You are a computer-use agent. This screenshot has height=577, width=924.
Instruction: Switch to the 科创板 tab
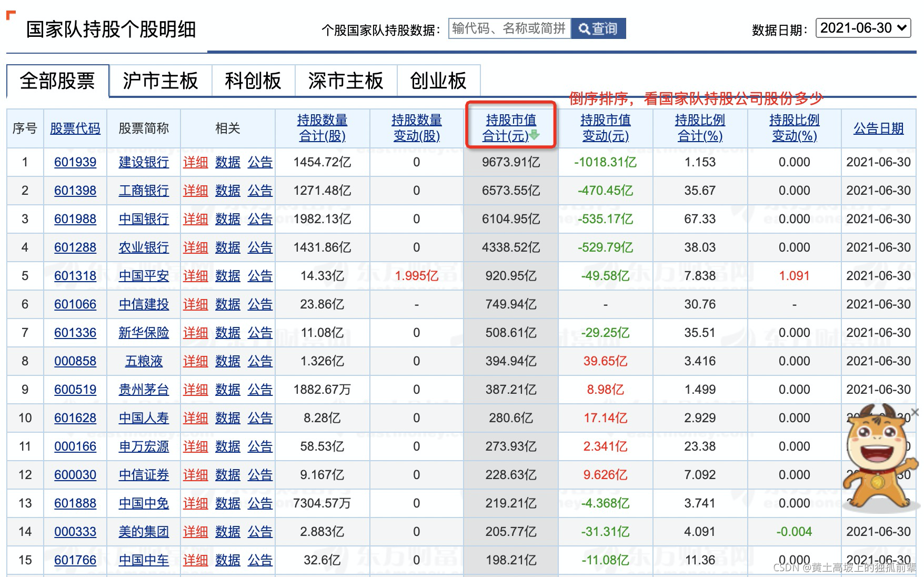[x=253, y=82]
